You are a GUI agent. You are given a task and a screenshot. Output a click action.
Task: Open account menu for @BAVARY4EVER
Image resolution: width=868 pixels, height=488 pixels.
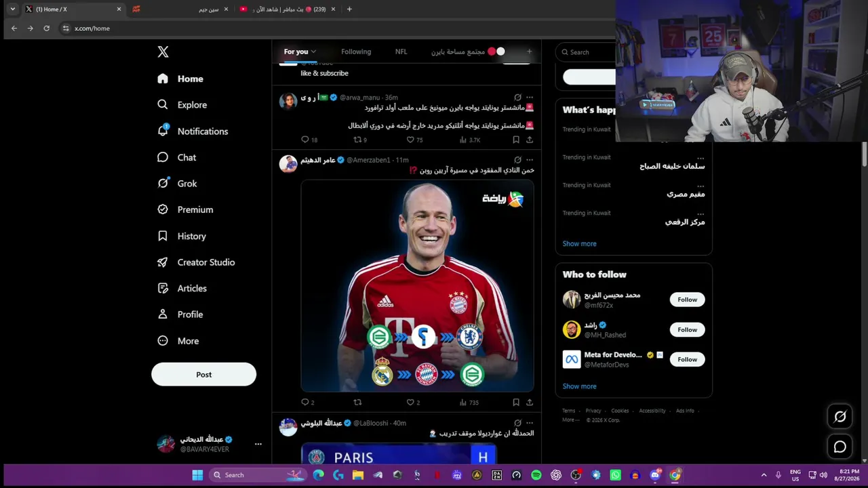[258, 444]
